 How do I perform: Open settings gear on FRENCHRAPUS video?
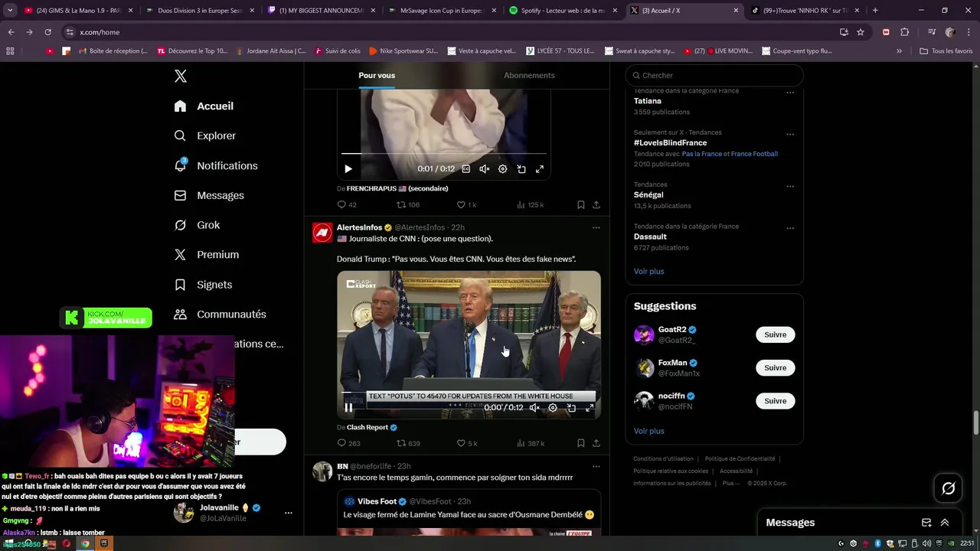coord(502,169)
